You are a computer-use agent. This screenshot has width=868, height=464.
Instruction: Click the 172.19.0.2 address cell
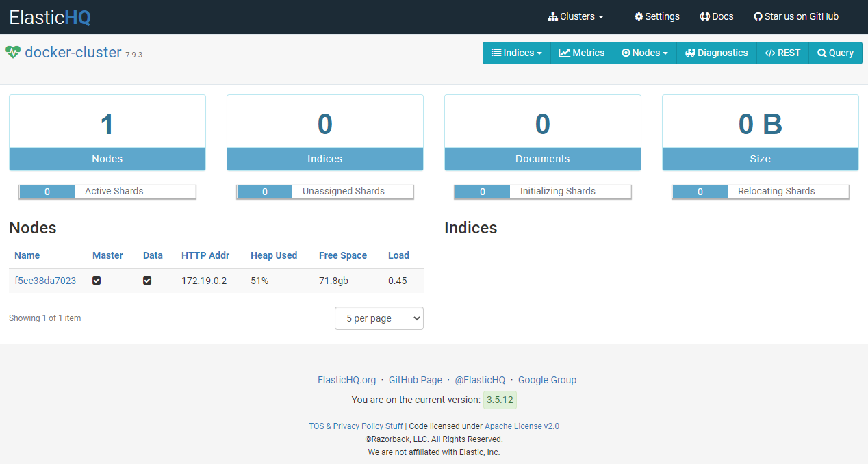204,281
